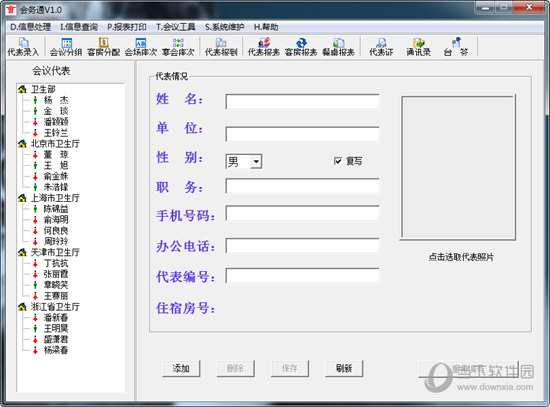Viewport: 550px width, 407px height.
Task: Select delegate 王赛丽 in the tree
Action: coord(56,296)
